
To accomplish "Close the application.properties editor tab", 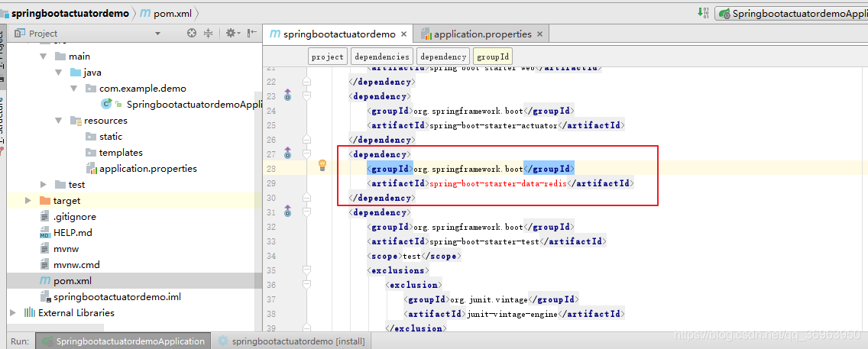I will (539, 34).
